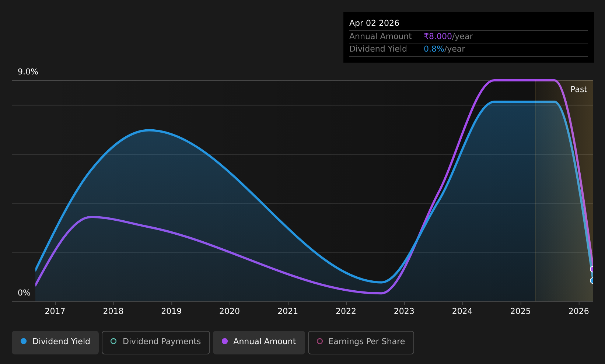Click the 2020 x-axis label
Screen dimensions: 605x364
(230, 311)
